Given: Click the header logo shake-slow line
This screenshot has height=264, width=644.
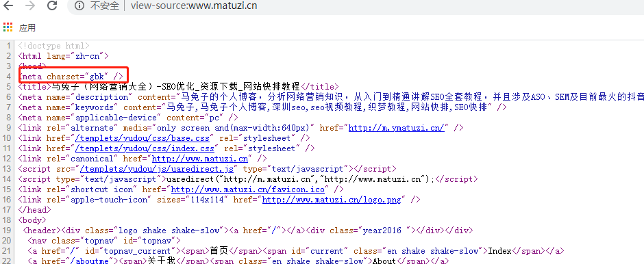Looking at the screenshot, I should click(247, 230).
